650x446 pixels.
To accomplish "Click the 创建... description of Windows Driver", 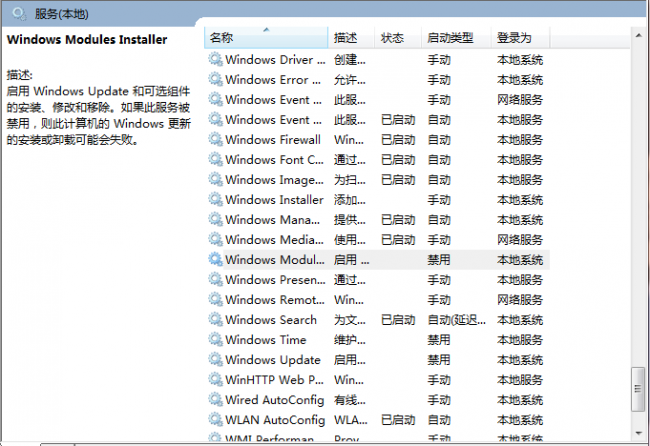I will pos(350,60).
